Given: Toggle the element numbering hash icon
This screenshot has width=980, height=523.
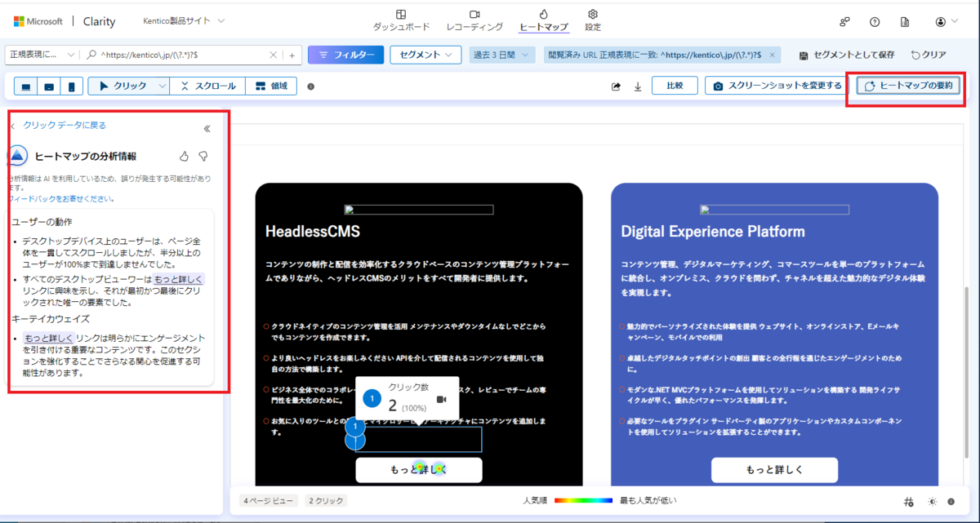Looking at the screenshot, I should click(x=910, y=501).
